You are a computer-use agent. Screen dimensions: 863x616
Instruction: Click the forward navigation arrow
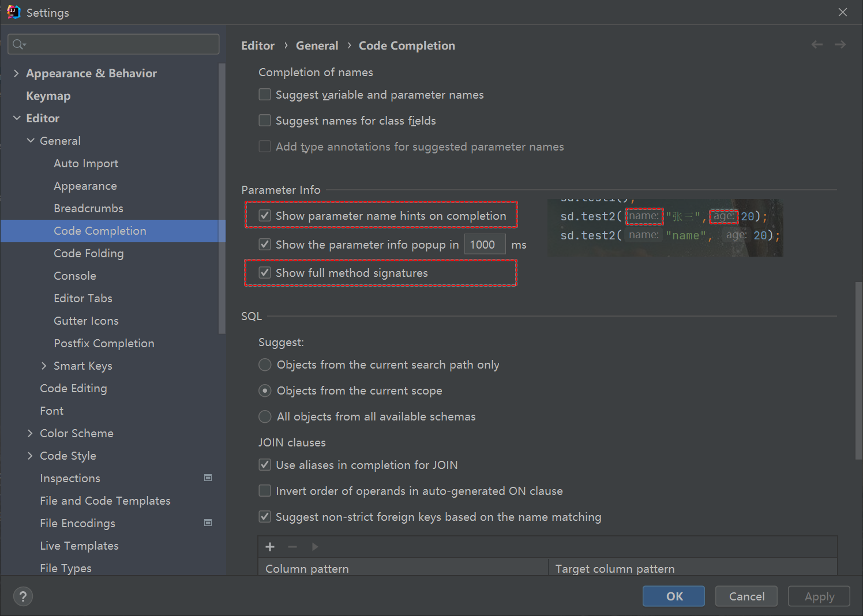[x=840, y=45]
